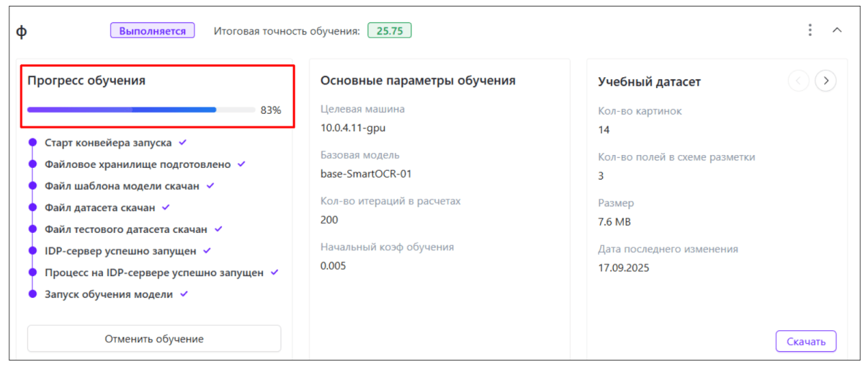Click the Отменить обучение button
The height and width of the screenshot is (367, 868).
click(154, 339)
